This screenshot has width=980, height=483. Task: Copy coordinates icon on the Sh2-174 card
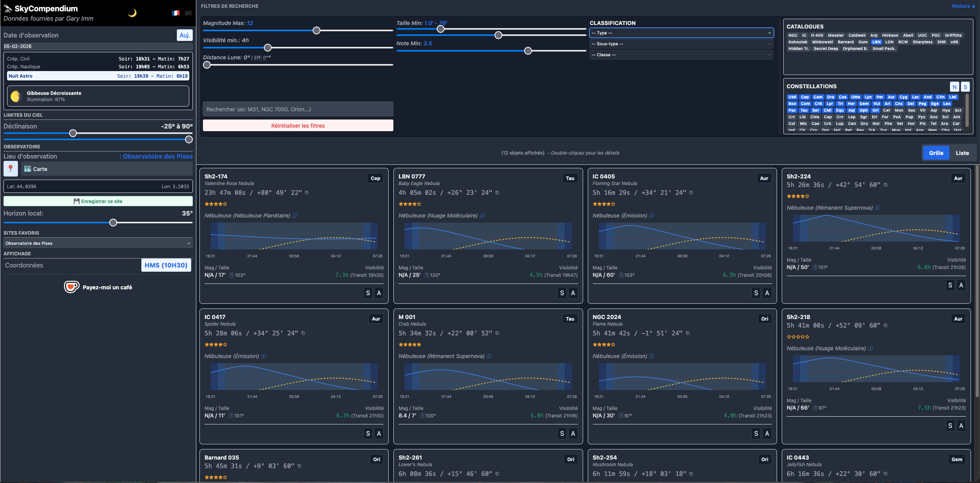click(x=307, y=192)
